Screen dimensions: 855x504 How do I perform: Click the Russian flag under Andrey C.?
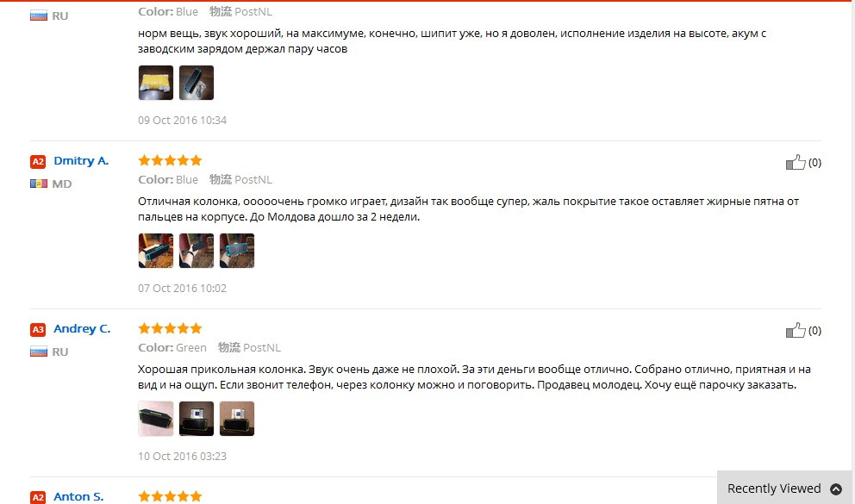click(x=38, y=352)
